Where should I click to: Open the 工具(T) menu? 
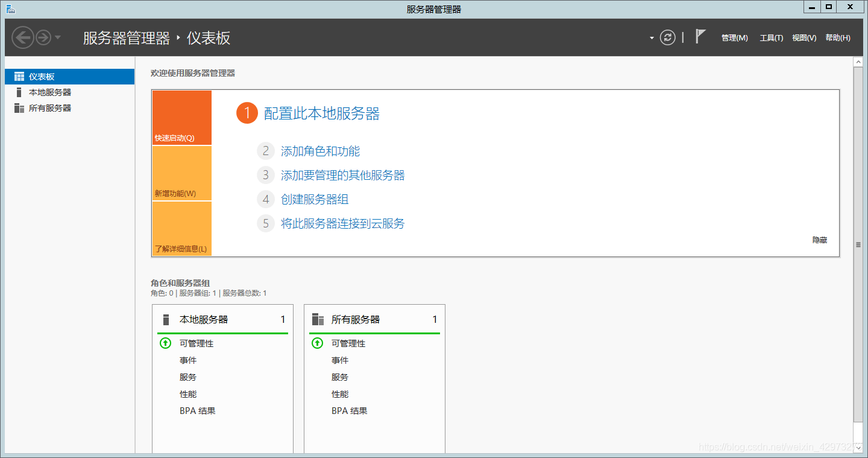pyautogui.click(x=771, y=38)
